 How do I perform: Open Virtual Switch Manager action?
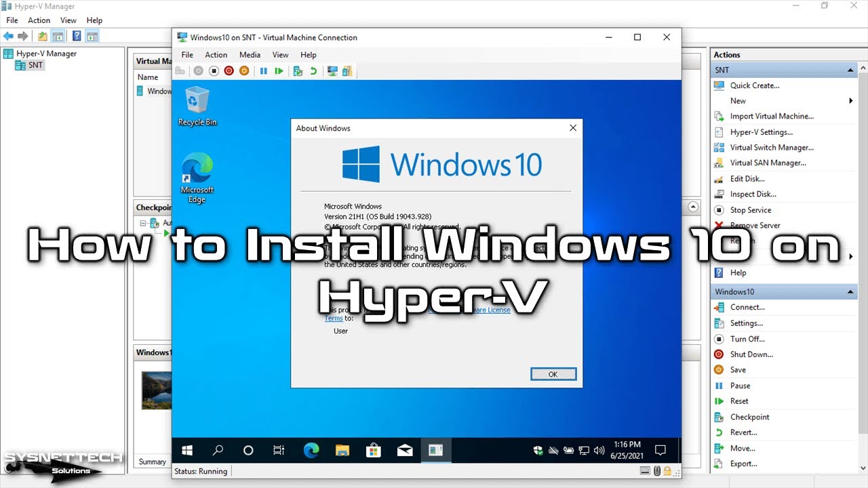click(x=772, y=148)
